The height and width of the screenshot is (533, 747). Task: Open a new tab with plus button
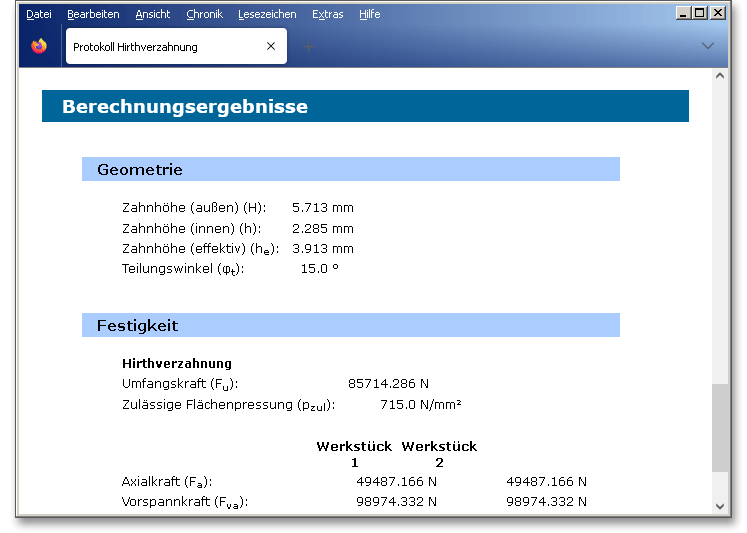point(308,47)
